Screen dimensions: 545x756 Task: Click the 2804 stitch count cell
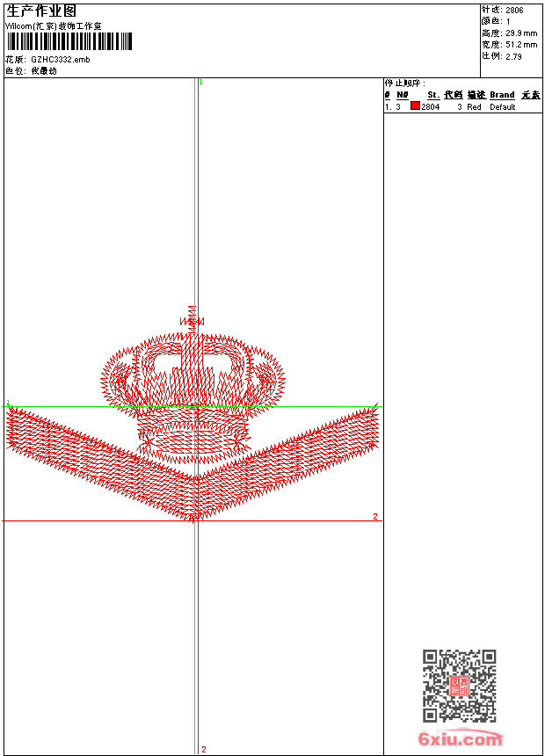tap(430, 107)
